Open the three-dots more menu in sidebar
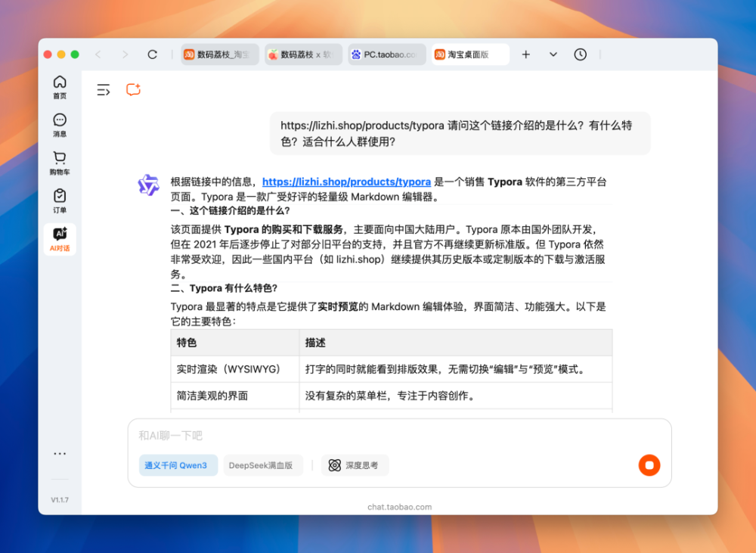 (x=60, y=454)
